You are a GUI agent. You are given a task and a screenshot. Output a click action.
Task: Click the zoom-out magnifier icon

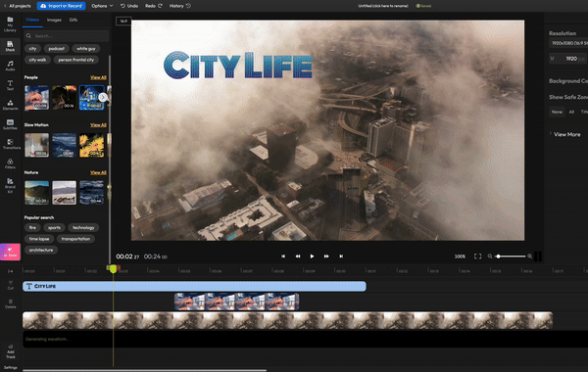click(x=490, y=256)
